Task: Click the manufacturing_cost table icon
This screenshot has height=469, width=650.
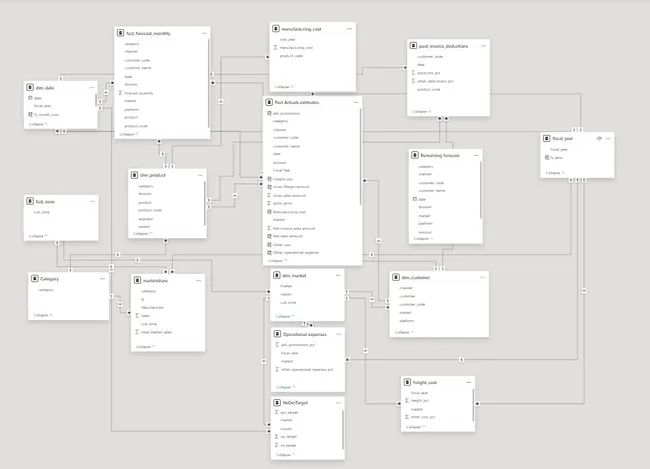Action: pos(276,29)
